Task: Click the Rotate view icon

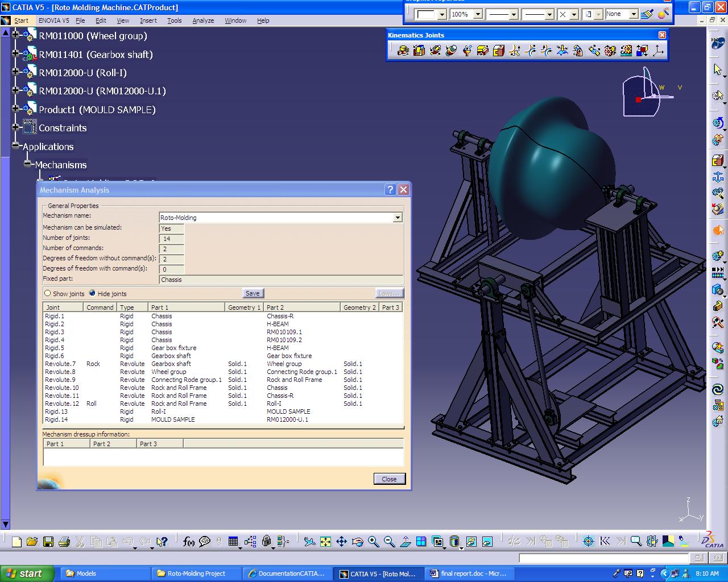Action: (x=357, y=542)
